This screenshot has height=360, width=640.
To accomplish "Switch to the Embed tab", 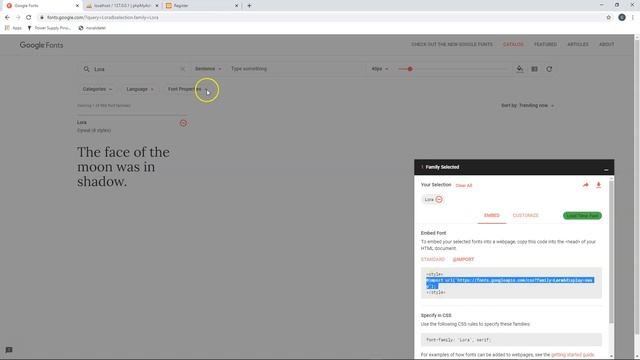I will (492, 215).
